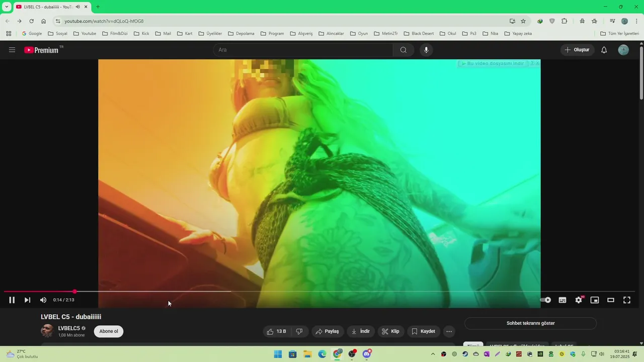The height and width of the screenshot is (362, 644).
Task: Open the Oyun bookmarks folder
Action: [x=359, y=34]
